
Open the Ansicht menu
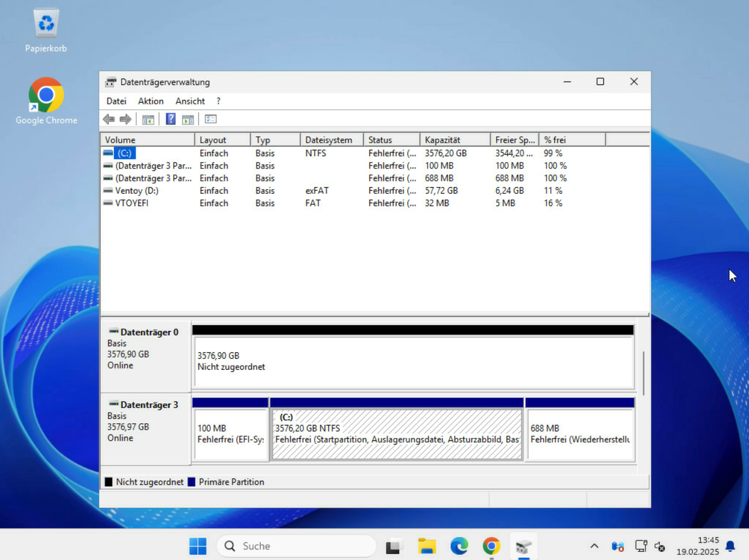(190, 101)
